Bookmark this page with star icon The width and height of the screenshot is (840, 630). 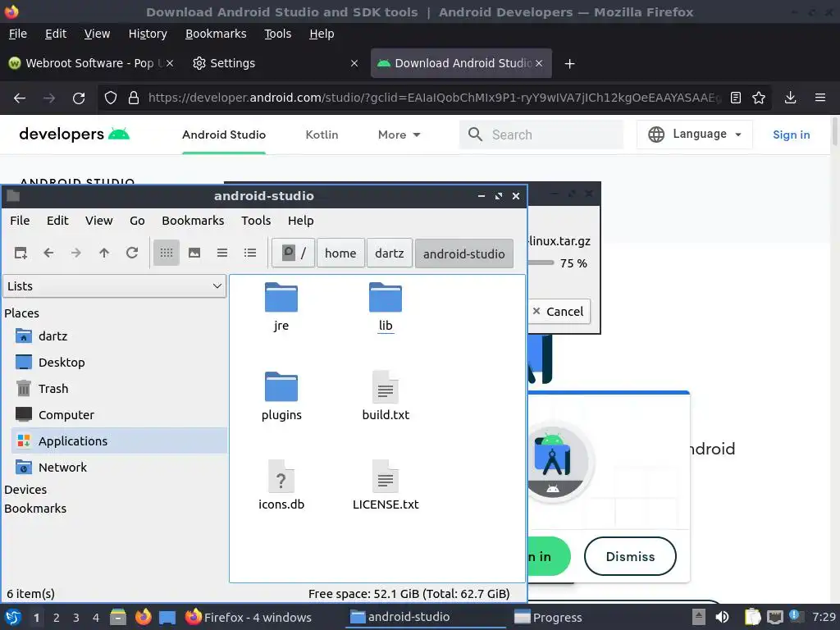click(759, 98)
